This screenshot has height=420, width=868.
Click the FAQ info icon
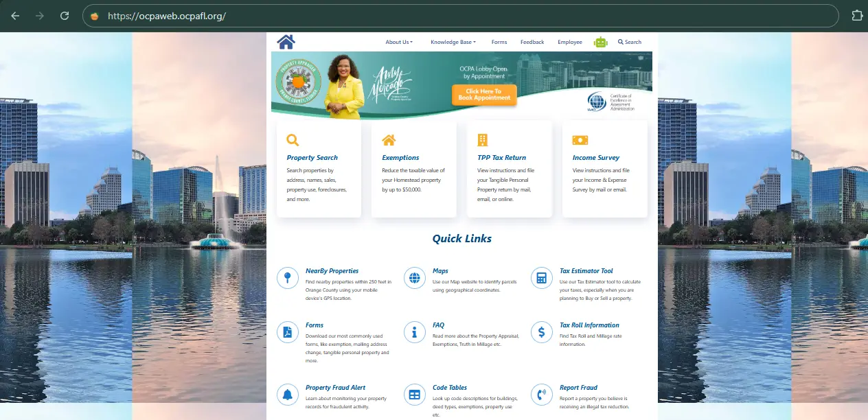pyautogui.click(x=414, y=332)
